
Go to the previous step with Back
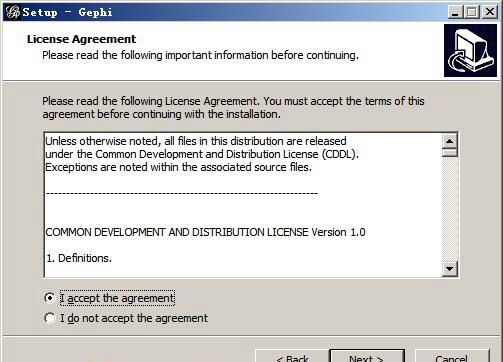[x=291, y=356]
